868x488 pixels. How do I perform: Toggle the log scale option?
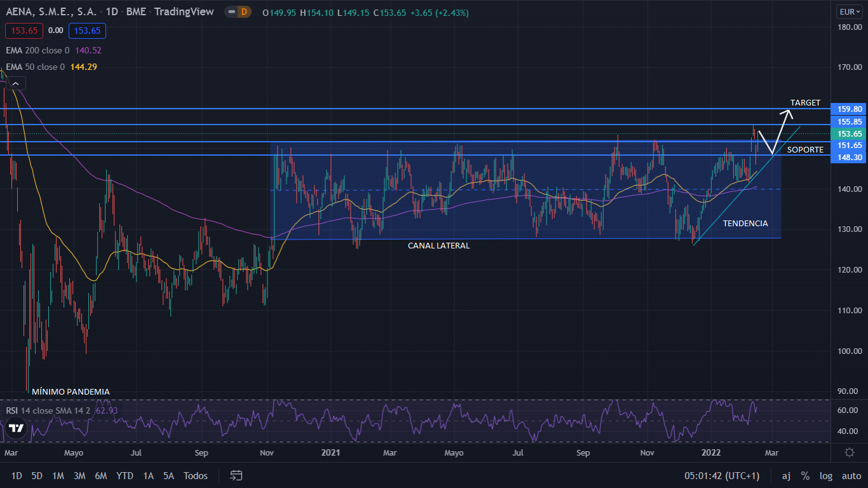[826, 475]
